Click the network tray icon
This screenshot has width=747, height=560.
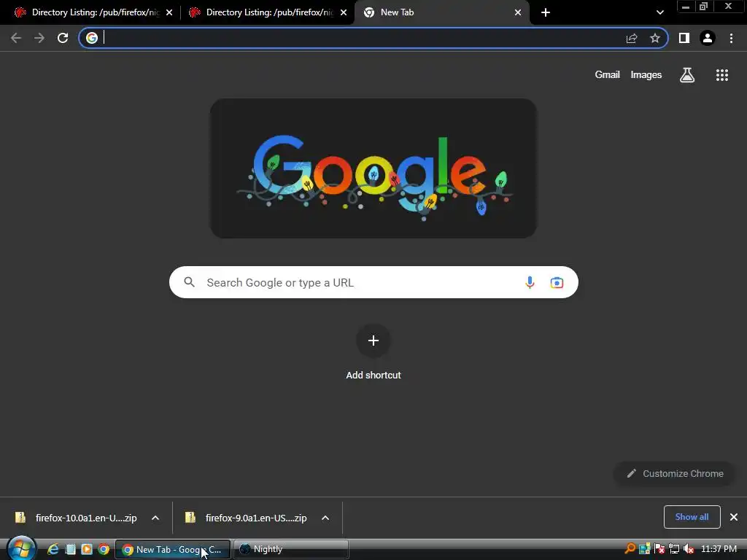point(674,549)
